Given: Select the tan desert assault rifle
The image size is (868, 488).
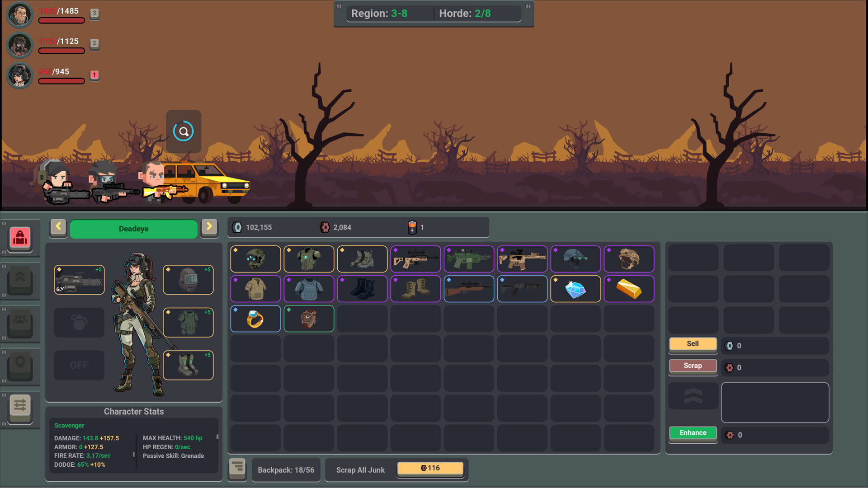Looking at the screenshot, I should click(522, 259).
